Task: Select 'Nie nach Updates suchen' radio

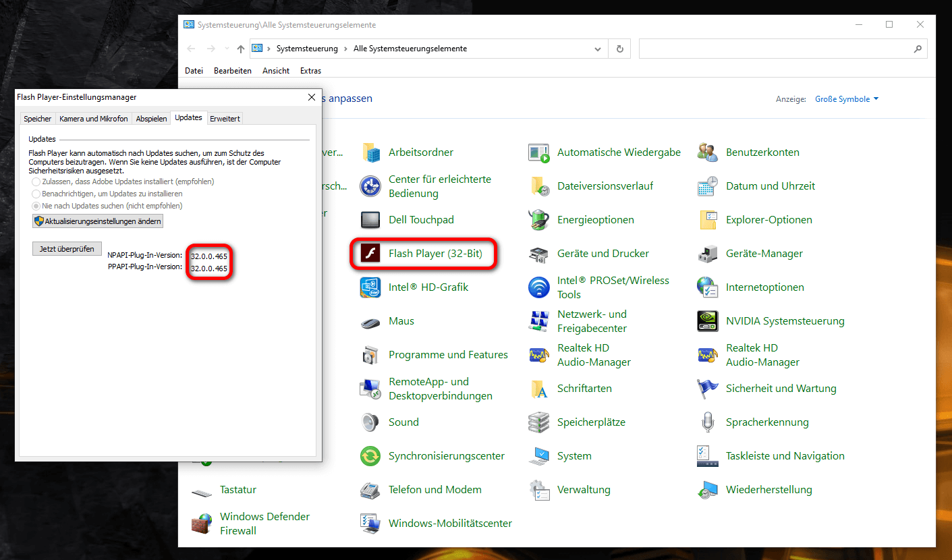Action: [36, 206]
